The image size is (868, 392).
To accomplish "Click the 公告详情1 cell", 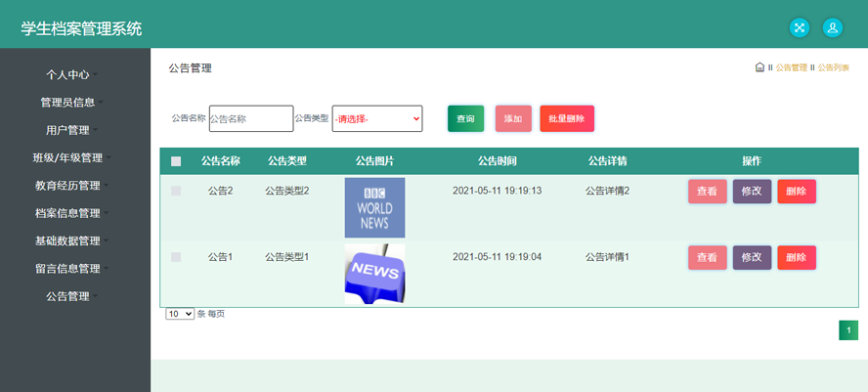I will click(607, 257).
